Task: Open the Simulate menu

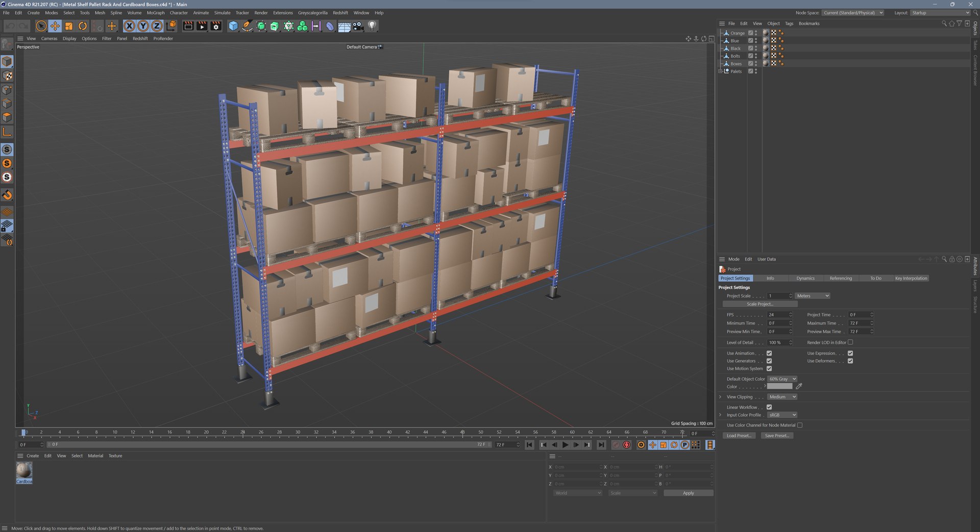Action: 222,13
